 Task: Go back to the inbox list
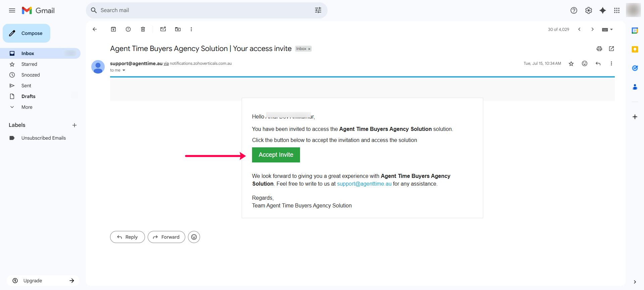[x=95, y=29]
